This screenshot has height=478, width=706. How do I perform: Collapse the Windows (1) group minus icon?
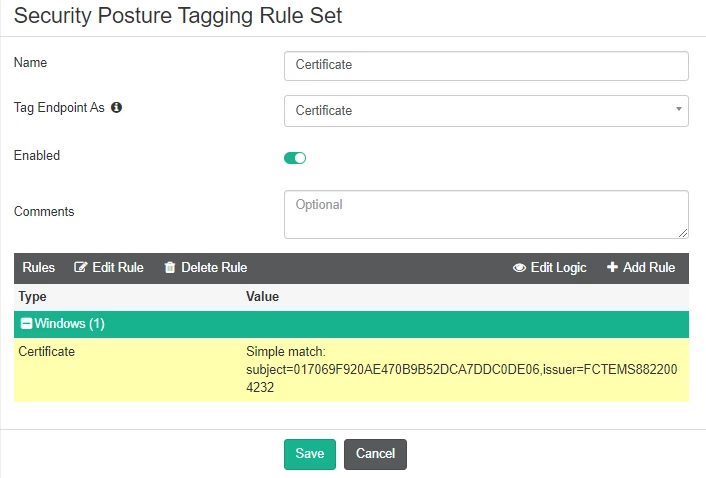pyautogui.click(x=27, y=323)
